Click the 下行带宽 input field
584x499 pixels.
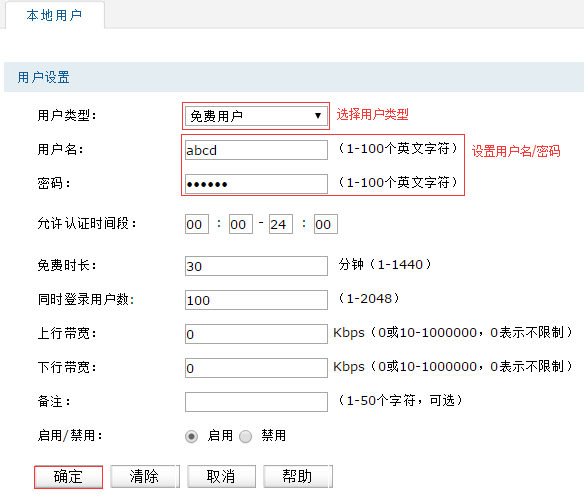click(x=256, y=368)
